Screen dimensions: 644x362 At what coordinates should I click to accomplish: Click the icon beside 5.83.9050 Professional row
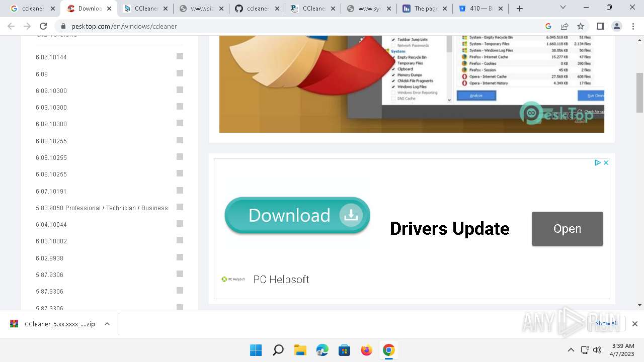pos(180,207)
